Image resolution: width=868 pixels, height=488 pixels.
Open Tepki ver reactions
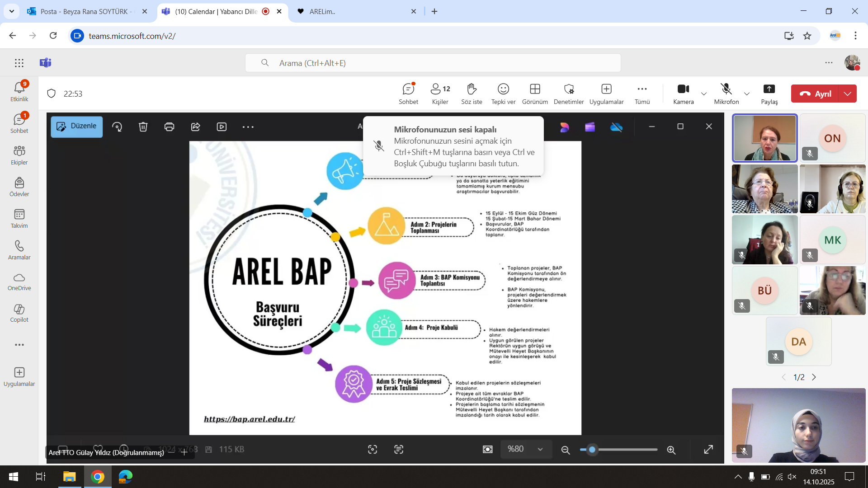click(x=503, y=94)
